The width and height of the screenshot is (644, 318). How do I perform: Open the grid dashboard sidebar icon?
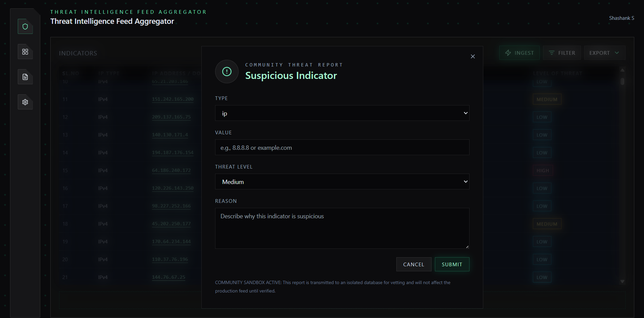[25, 52]
